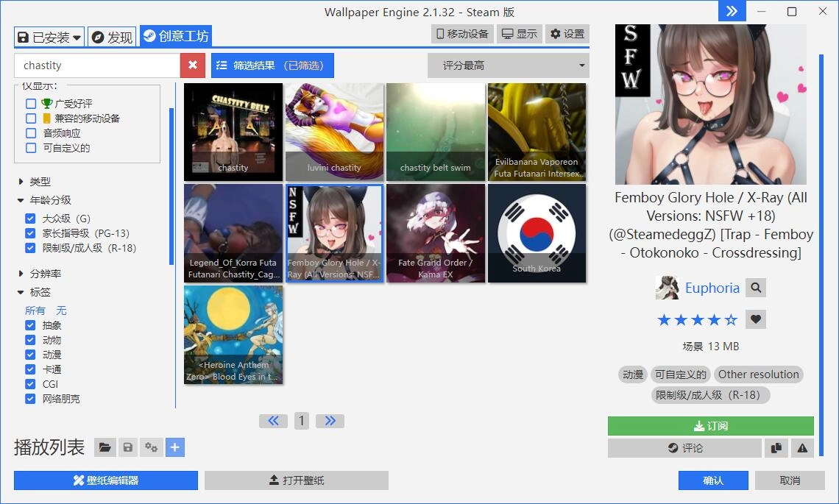Select all tags with the 所有 link
The width and height of the screenshot is (839, 504).
35,310
